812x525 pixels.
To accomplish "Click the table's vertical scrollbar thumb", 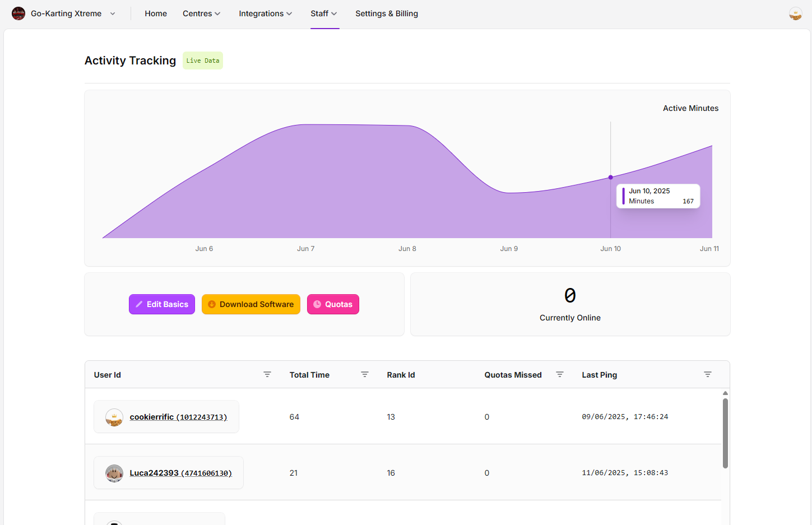I will click(725, 433).
